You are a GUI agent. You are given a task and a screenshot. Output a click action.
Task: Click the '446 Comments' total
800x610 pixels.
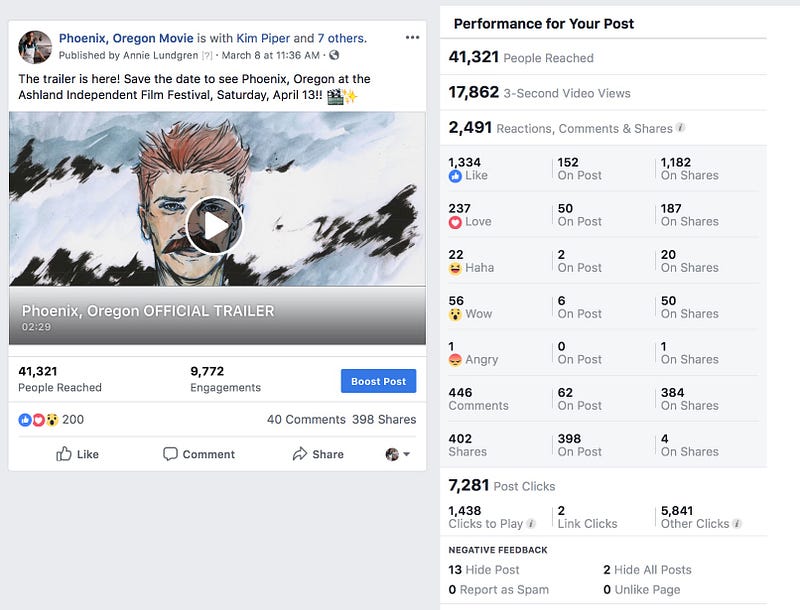click(479, 399)
